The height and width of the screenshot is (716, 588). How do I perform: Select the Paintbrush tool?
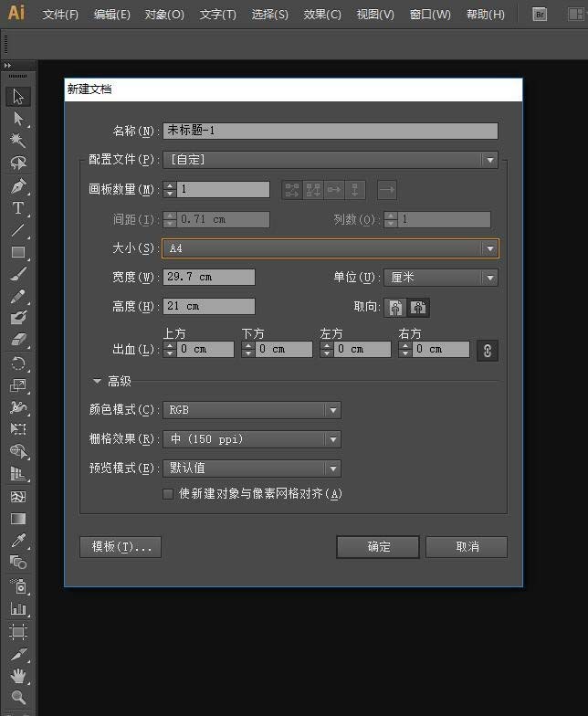coord(18,274)
